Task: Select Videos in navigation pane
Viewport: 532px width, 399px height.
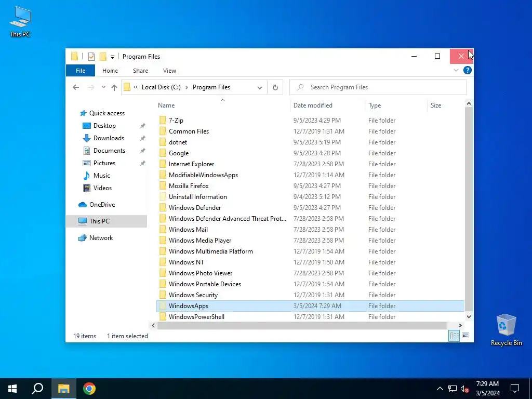Action: tap(102, 188)
